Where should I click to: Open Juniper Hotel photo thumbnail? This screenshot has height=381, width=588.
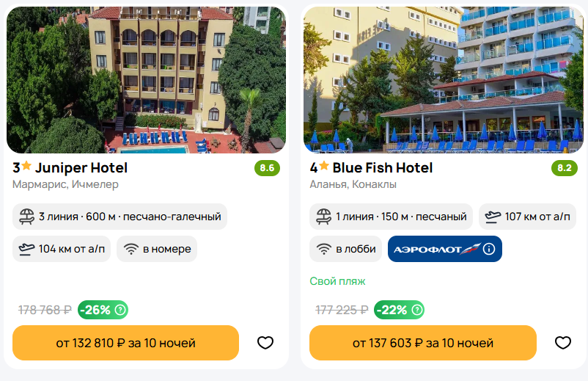coord(146,80)
